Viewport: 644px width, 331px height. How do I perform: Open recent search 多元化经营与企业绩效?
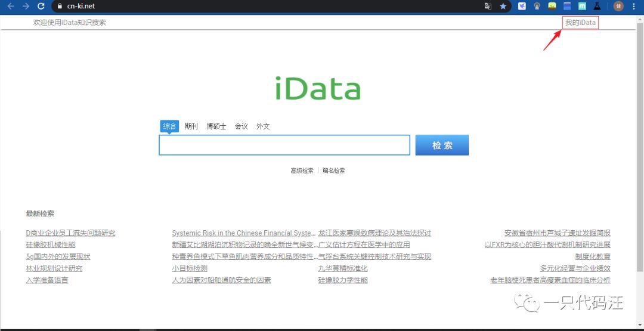(575, 268)
